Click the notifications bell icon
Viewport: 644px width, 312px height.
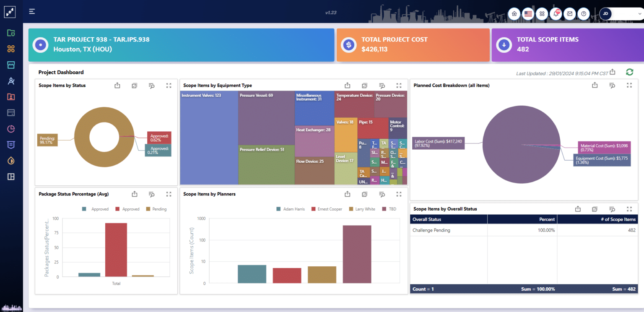[556, 14]
